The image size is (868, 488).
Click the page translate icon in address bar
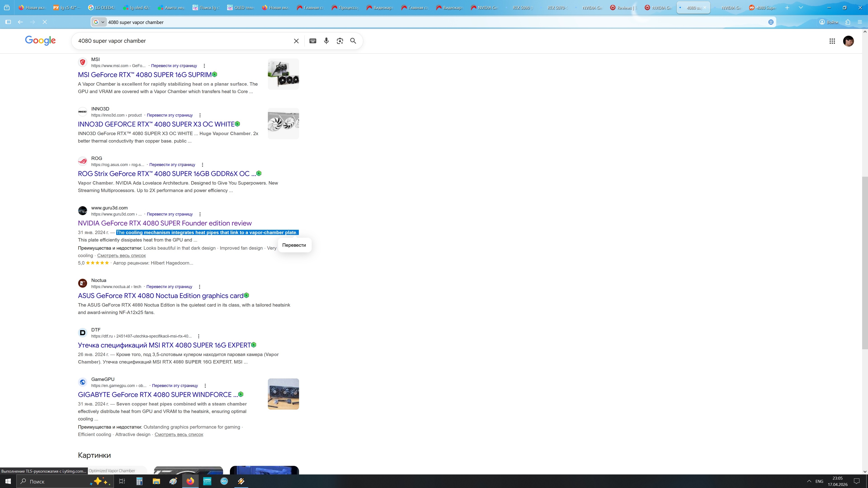pos(771,22)
